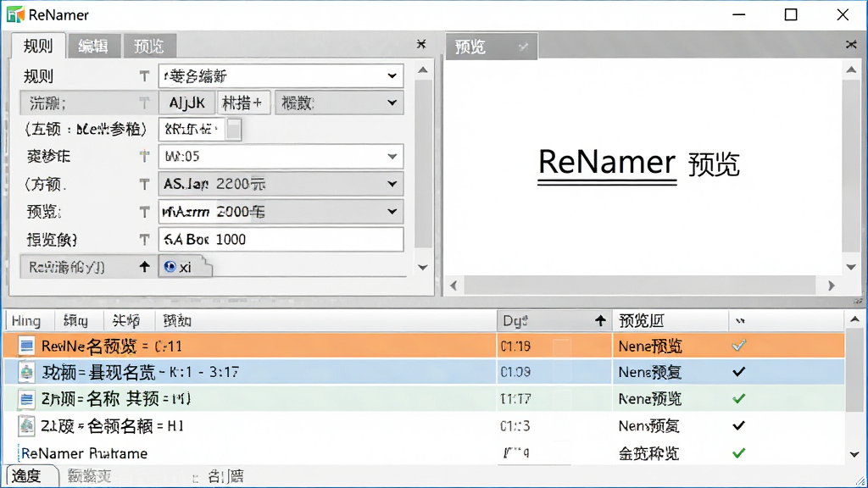The width and height of the screenshot is (868, 488).
Task: Click the second column header in file list
Action: coord(79,321)
